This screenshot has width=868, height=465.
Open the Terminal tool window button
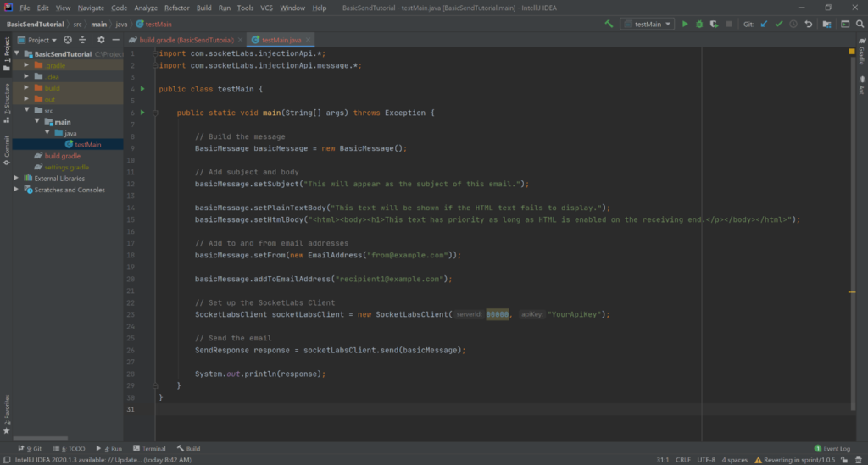[x=149, y=448]
